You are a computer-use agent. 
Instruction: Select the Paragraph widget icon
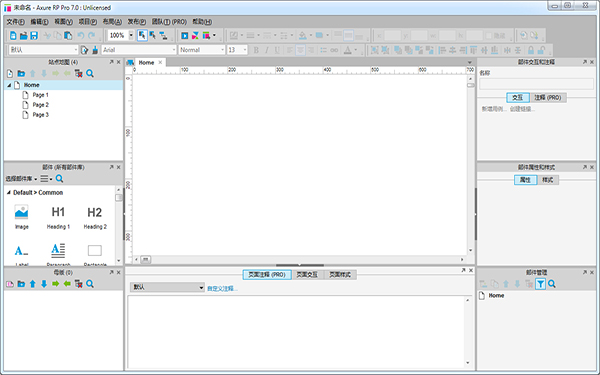click(58, 251)
